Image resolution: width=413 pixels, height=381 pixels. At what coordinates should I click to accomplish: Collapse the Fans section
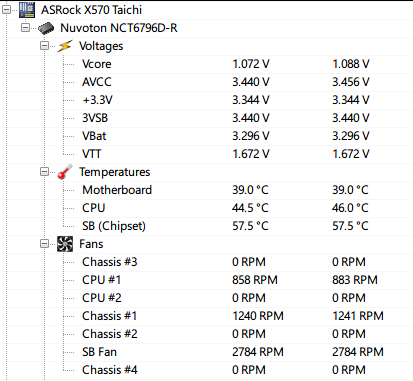(x=44, y=244)
